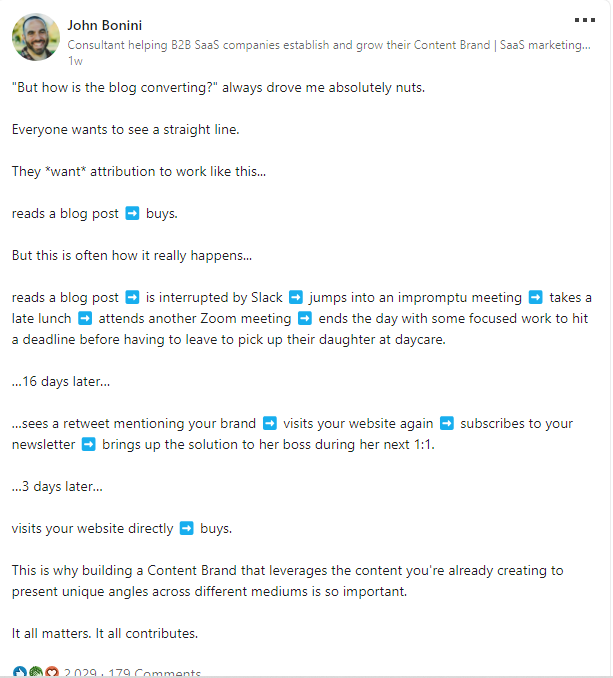This screenshot has height=678, width=613.
Task: Click the arrow emoji after 'impromptu meeting'
Action: 536,297
